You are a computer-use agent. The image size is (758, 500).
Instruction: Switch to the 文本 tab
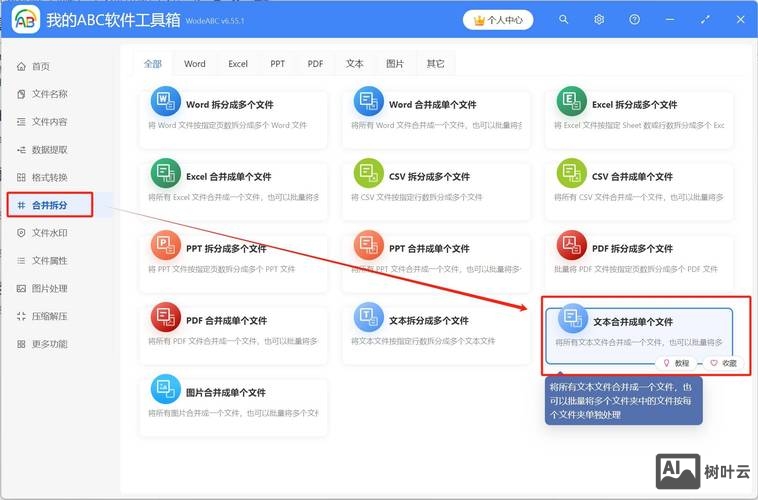click(x=354, y=64)
